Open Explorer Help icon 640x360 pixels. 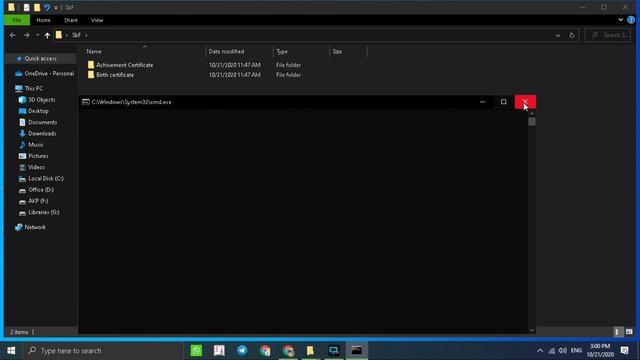(x=631, y=20)
